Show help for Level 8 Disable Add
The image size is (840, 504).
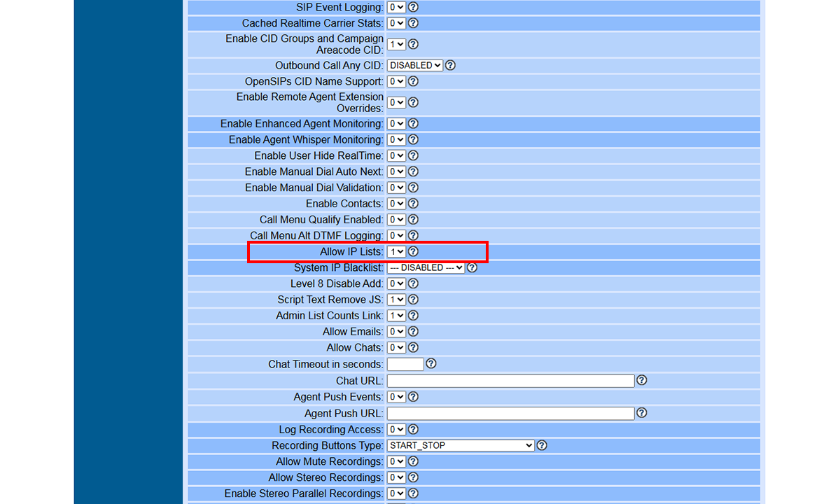(413, 283)
